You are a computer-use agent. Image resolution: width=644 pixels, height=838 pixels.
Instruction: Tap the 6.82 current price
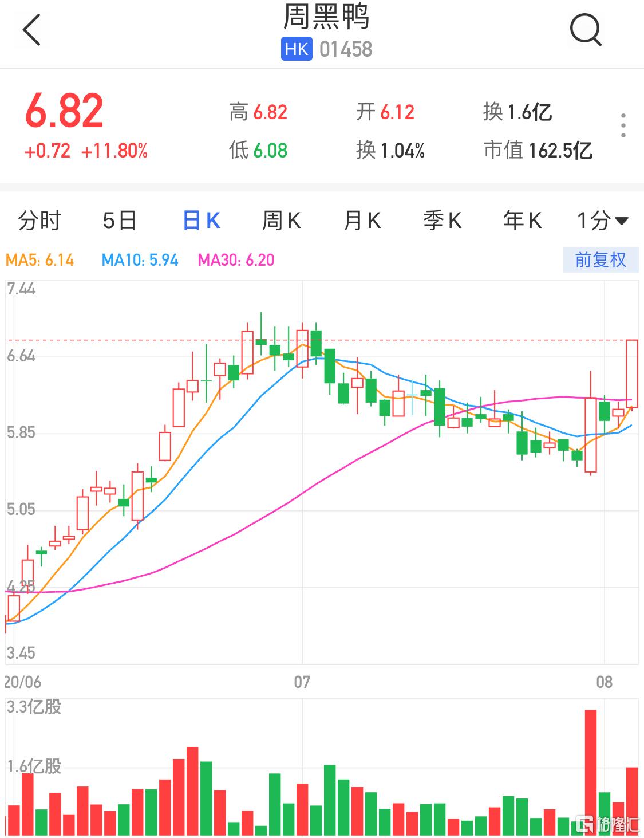click(64, 111)
